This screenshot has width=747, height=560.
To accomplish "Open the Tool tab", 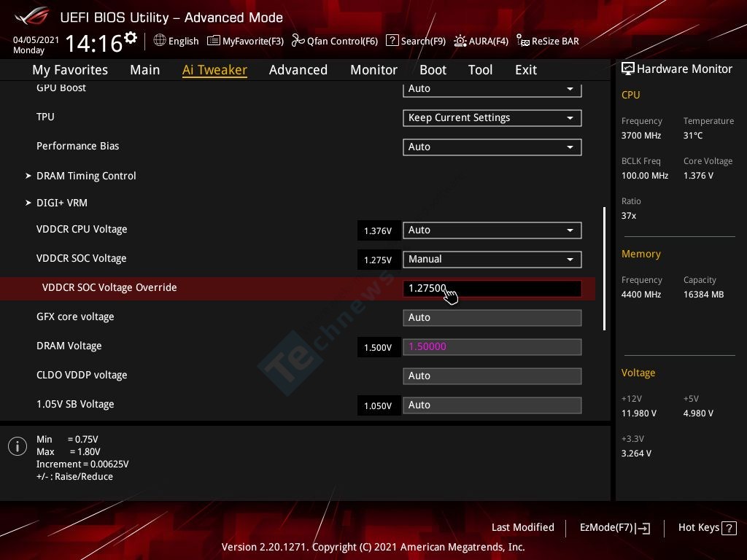I will point(480,70).
